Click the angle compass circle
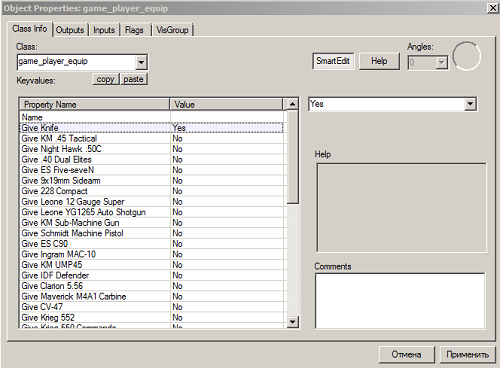Image resolution: width=500 pixels, height=368 pixels. click(x=466, y=56)
